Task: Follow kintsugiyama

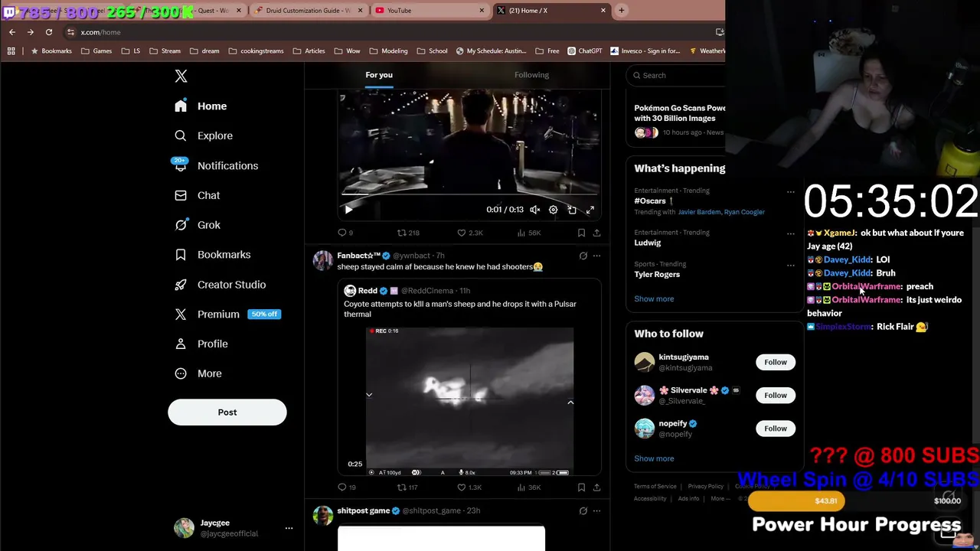Action: 776,362
